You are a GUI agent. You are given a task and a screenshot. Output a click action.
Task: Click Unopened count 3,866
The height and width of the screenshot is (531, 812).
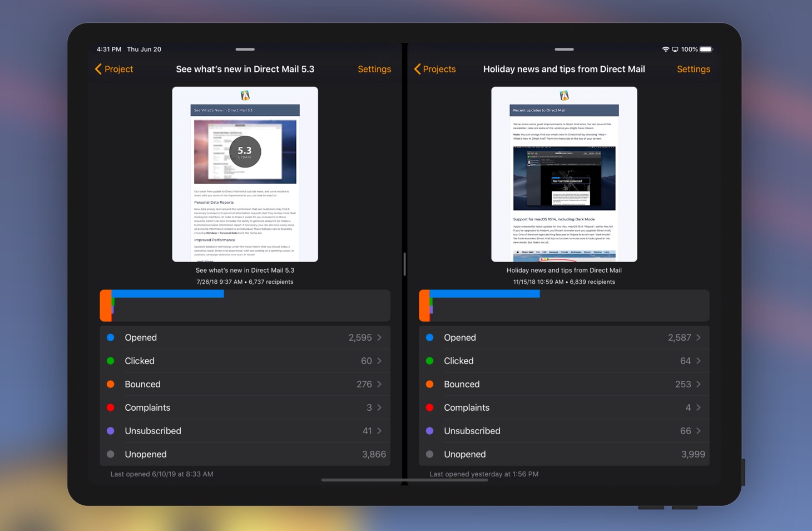(374, 454)
